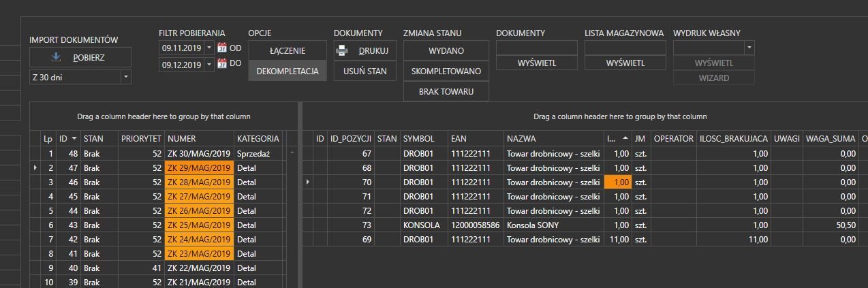
Task: Sort by ID_POZYCJI column header
Action: tap(350, 138)
